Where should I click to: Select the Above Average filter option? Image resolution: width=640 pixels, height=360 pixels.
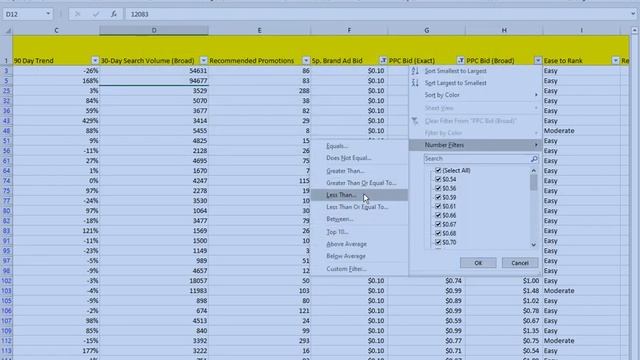(359, 244)
